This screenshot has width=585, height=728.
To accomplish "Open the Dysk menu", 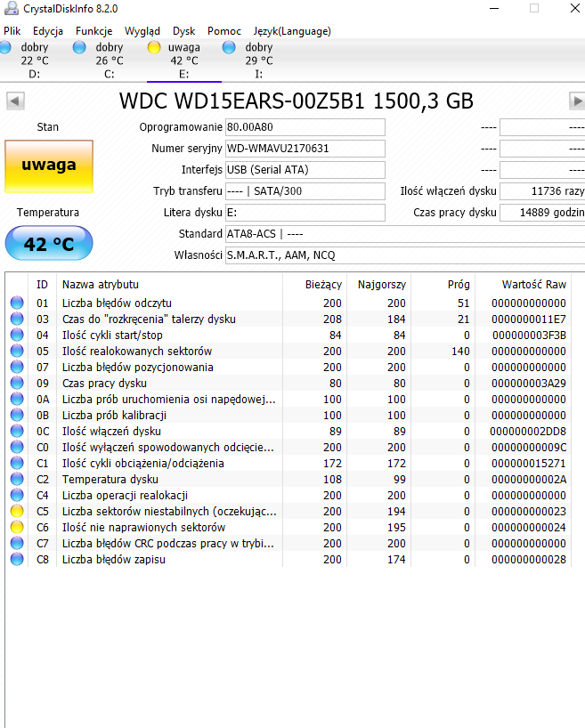I will (x=184, y=31).
